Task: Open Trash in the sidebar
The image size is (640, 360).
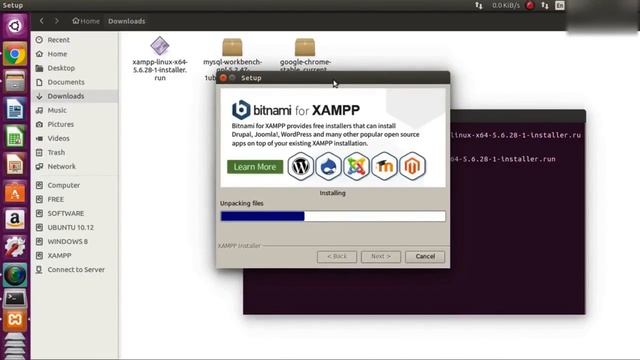Action: click(75, 152)
